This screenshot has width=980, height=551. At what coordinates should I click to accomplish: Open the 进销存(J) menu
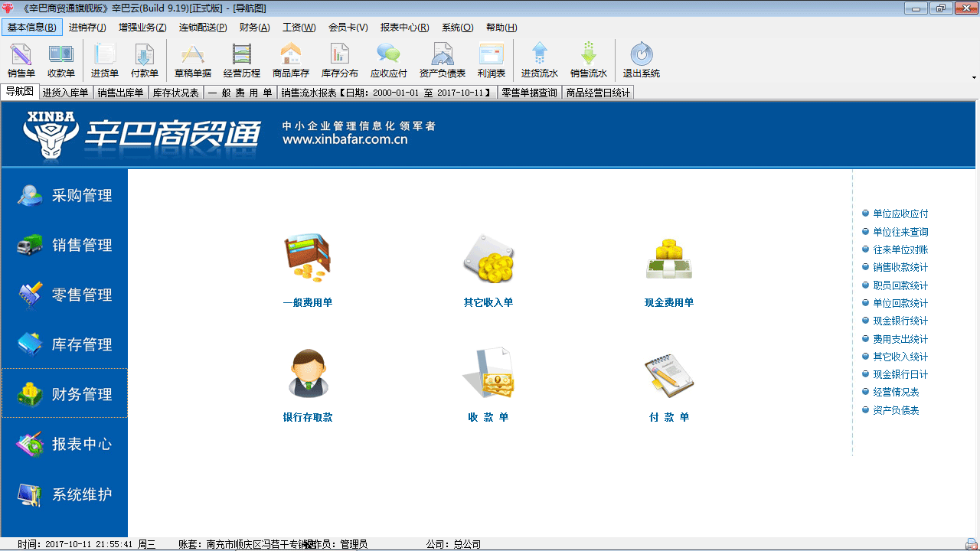[x=87, y=27]
